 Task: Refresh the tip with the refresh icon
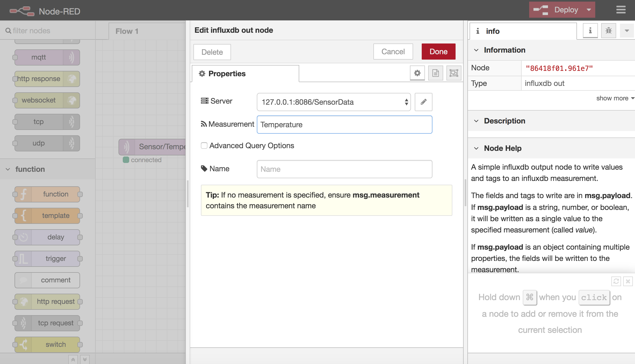[616, 281]
